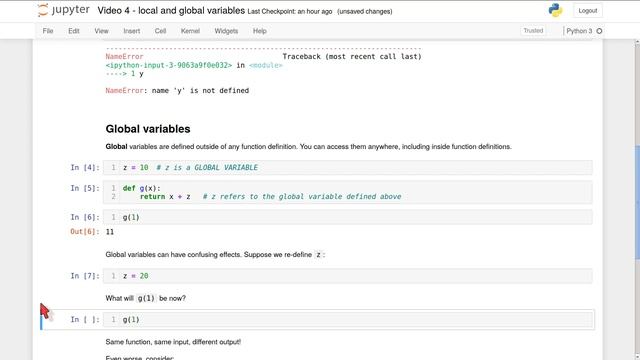Click the Jupyter logo
The height and width of the screenshot is (360, 640).
click(x=64, y=10)
